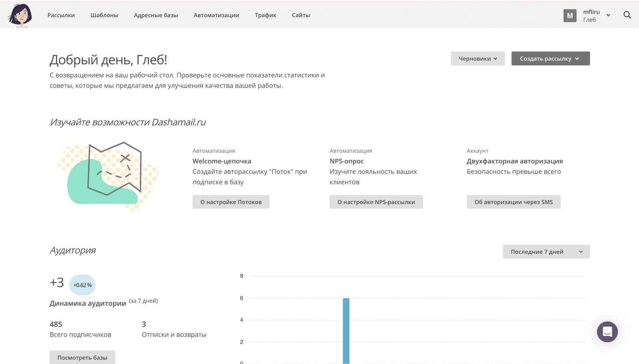
Task: Click the blue audience chart bar
Action: [346, 330]
